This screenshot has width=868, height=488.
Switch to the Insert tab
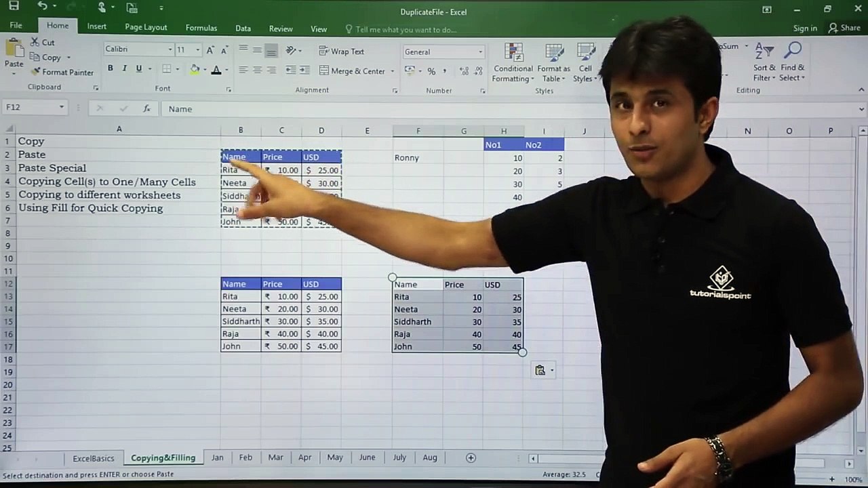coord(96,26)
